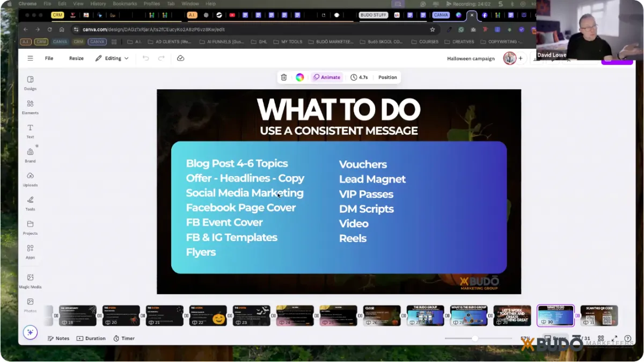Reload the page in Chrome
Viewport: 644px width, 362px height.
pyautogui.click(x=50, y=30)
